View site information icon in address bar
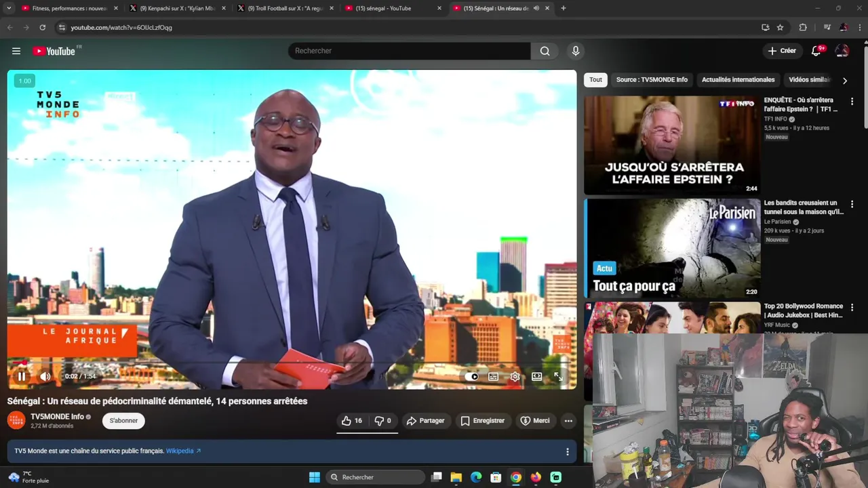 62,28
